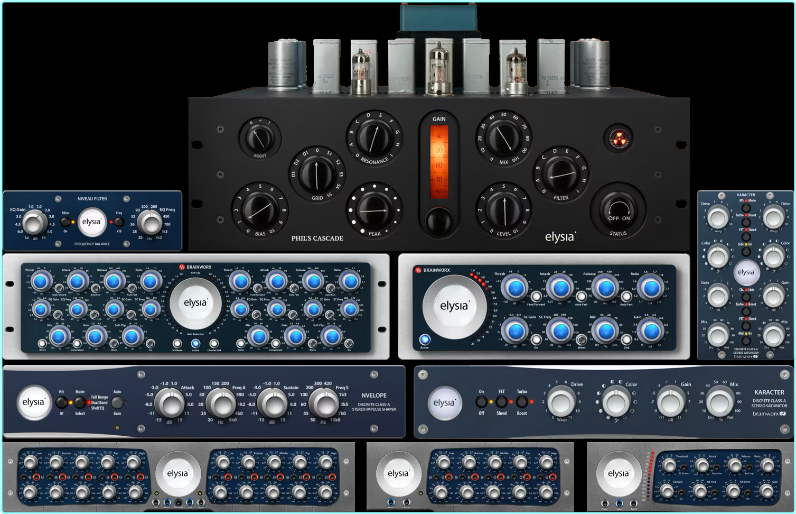Click the elysia text logo on Phil's Cascade
This screenshot has height=514, width=796.
(560, 237)
